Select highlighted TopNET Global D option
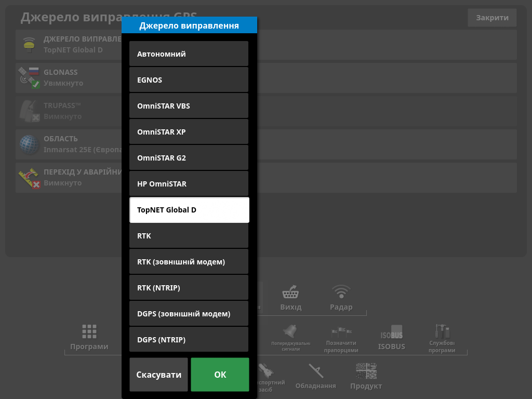The width and height of the screenshot is (532, 399). tap(189, 210)
